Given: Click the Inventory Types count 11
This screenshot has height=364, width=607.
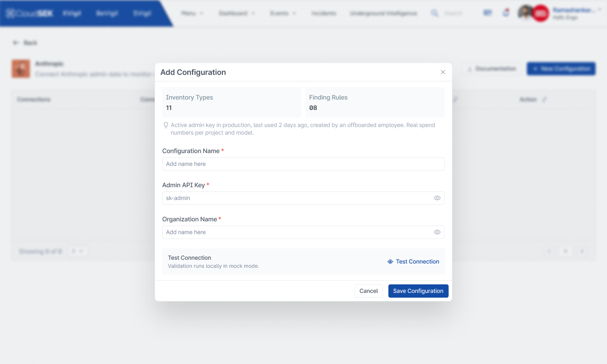Looking at the screenshot, I should point(169,108).
